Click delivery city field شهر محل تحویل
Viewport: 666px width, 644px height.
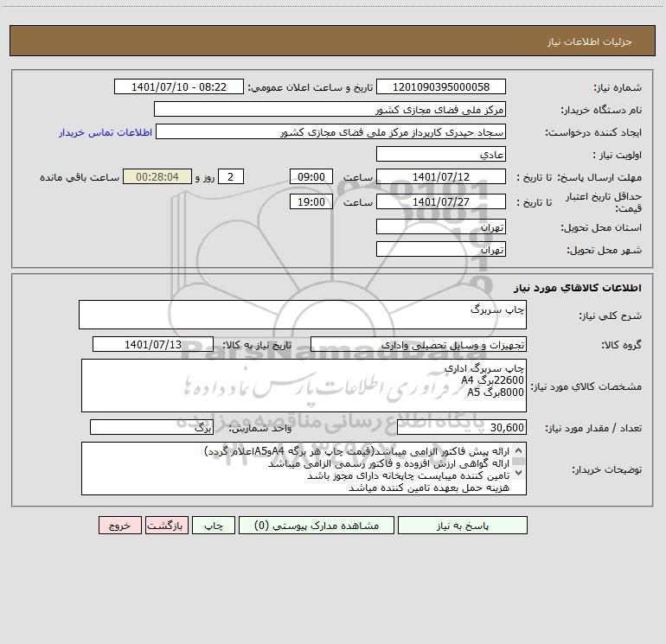pyautogui.click(x=441, y=249)
